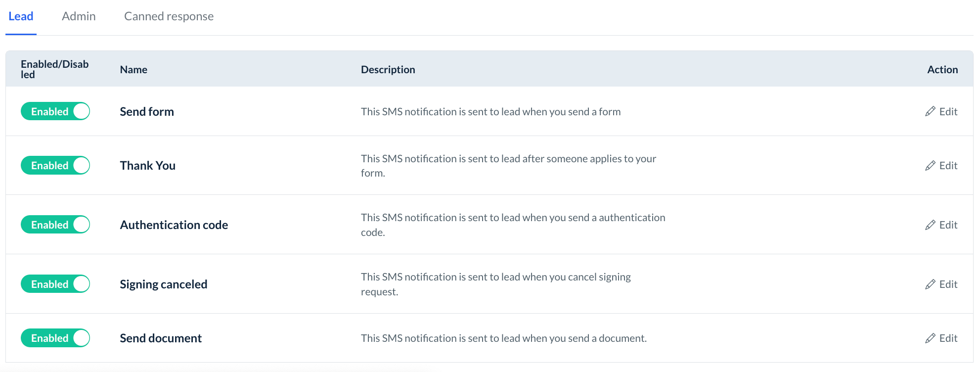Open the Canned response tab
The image size is (980, 372).
(x=169, y=16)
